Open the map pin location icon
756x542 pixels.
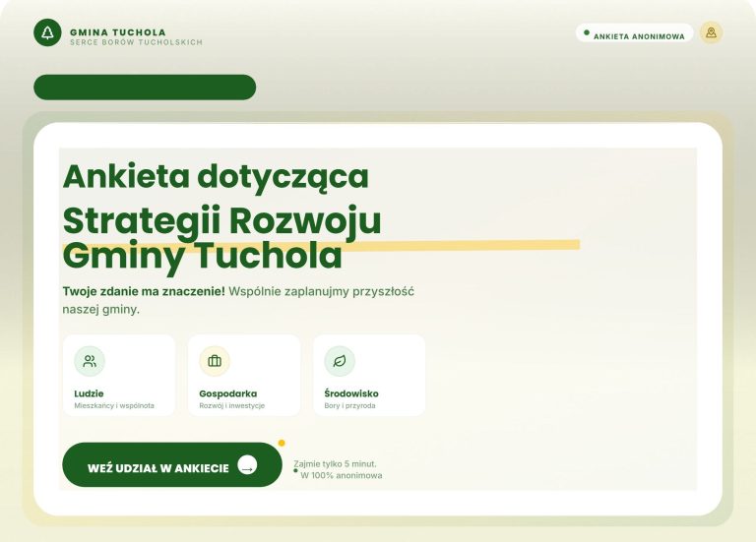tap(711, 32)
